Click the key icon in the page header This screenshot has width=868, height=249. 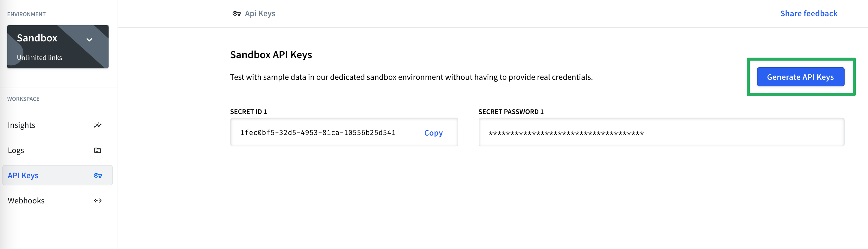click(x=237, y=13)
